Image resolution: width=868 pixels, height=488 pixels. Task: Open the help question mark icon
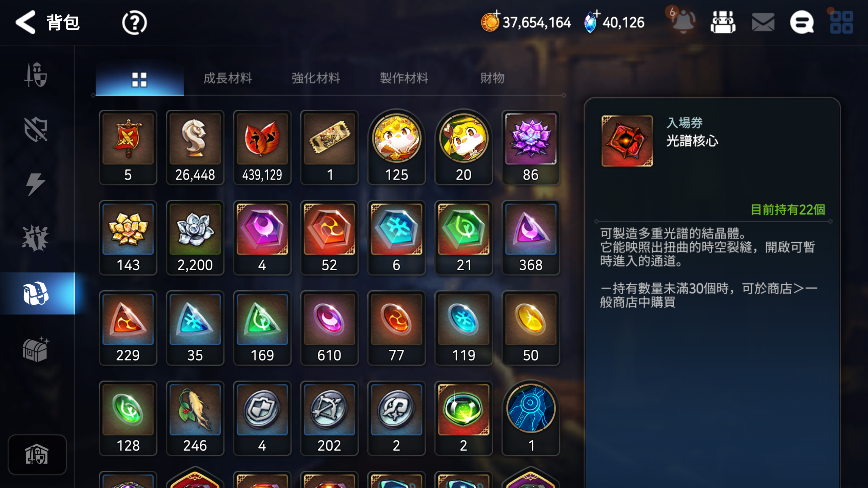pyautogui.click(x=134, y=23)
